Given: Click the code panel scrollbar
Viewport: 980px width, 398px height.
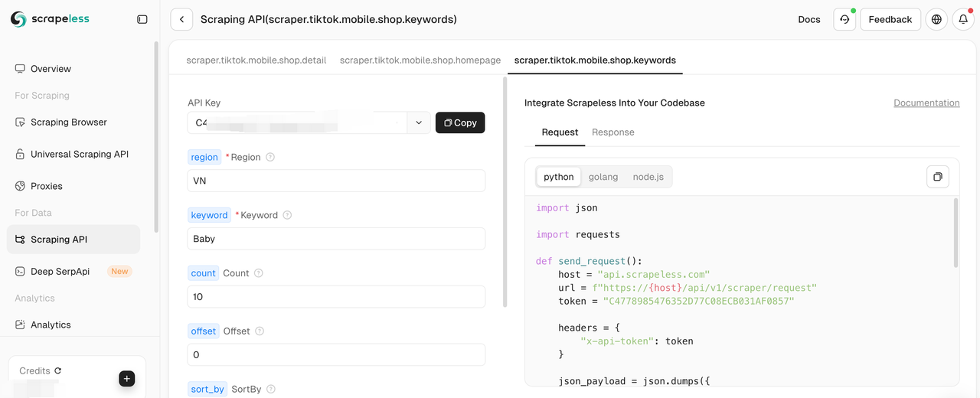Looking at the screenshot, I should tap(955, 233).
